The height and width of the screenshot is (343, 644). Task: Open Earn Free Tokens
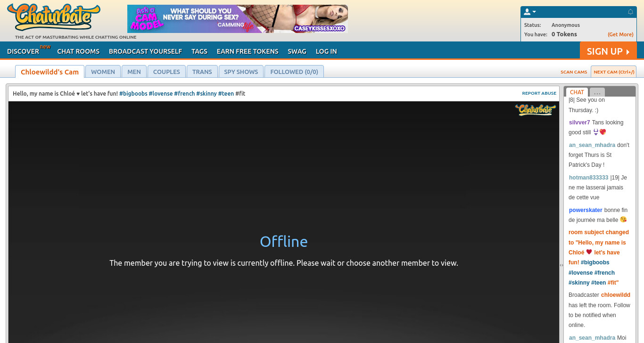click(248, 51)
